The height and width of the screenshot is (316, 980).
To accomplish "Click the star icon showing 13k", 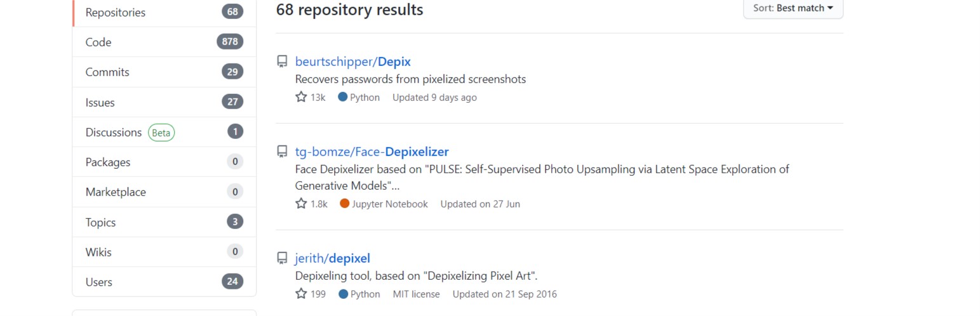I will click(301, 97).
